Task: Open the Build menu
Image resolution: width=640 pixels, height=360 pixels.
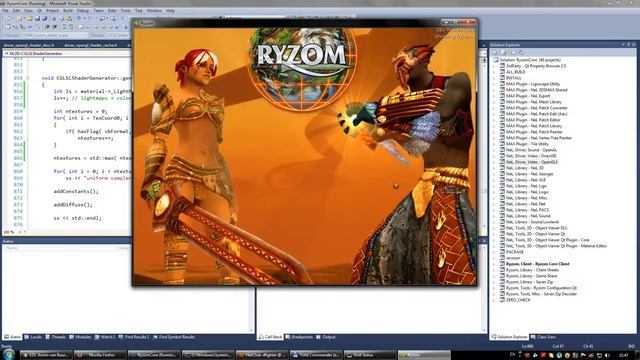Action: (x=68, y=11)
